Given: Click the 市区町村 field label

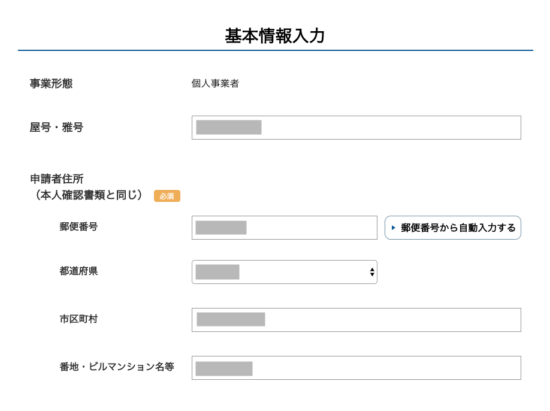Looking at the screenshot, I should point(79,319).
